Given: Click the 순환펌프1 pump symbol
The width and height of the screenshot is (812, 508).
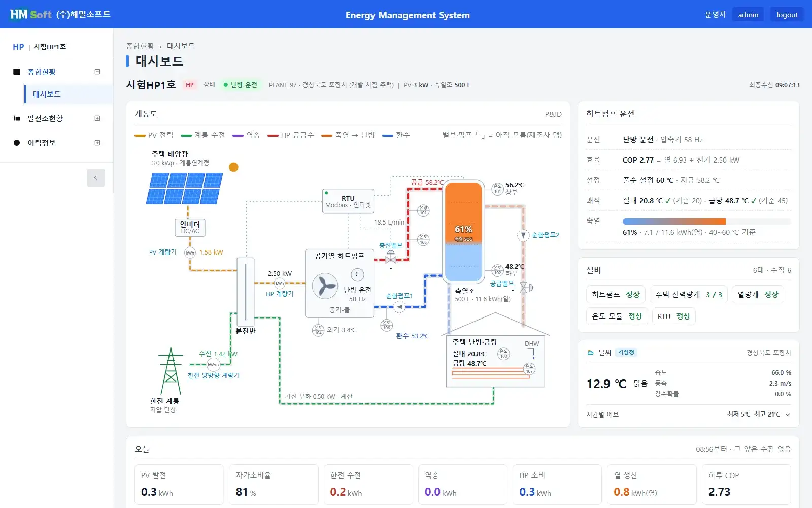Looking at the screenshot, I should coord(399,307).
